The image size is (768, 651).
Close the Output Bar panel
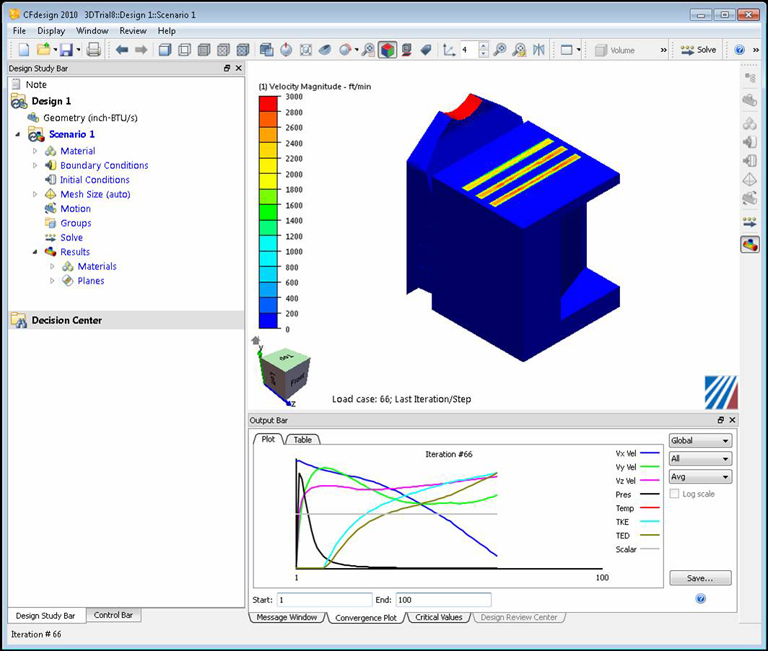[x=732, y=420]
